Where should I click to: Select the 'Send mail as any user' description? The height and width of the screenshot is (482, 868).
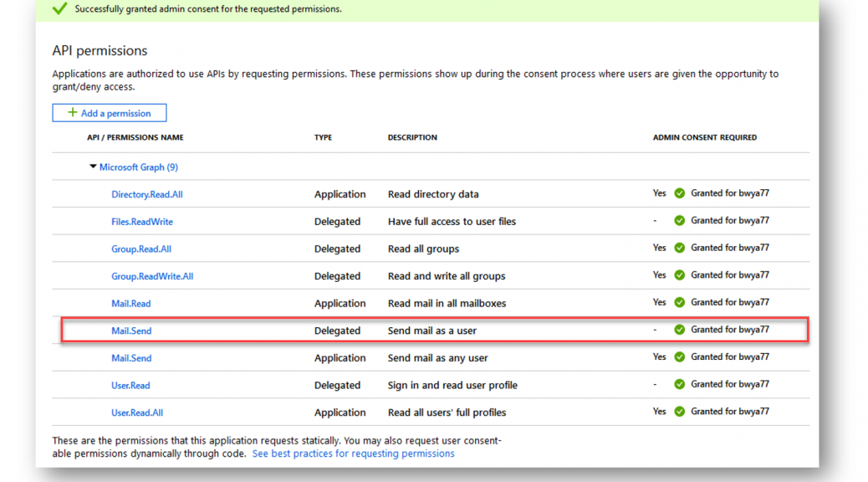click(438, 358)
